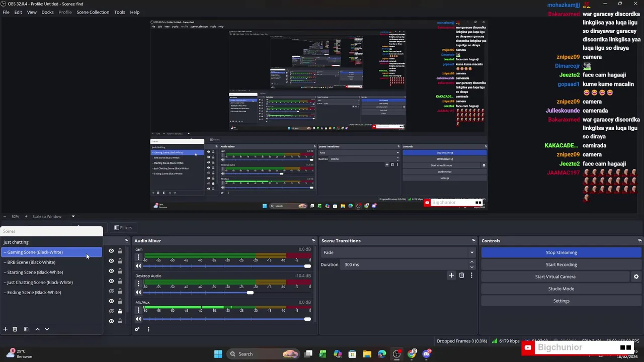Image resolution: width=644 pixels, height=362 pixels.
Task: Open source Filters button above docks
Action: [x=123, y=228]
